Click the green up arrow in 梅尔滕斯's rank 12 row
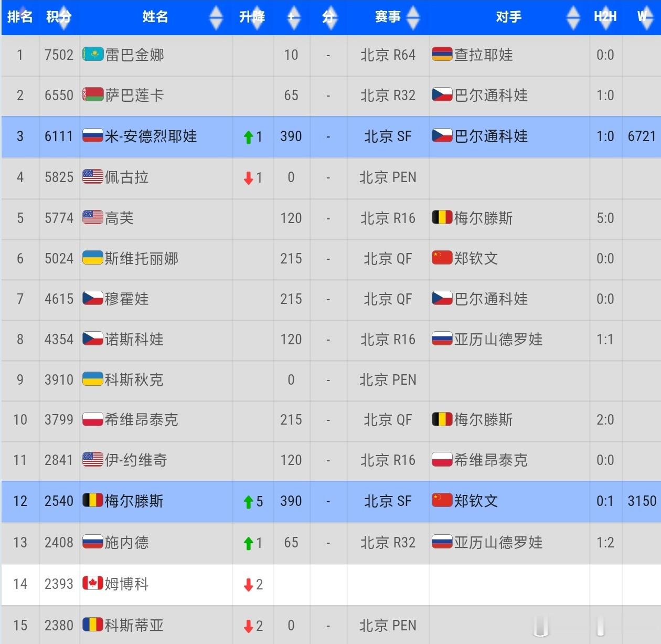661x644 pixels. 249,502
